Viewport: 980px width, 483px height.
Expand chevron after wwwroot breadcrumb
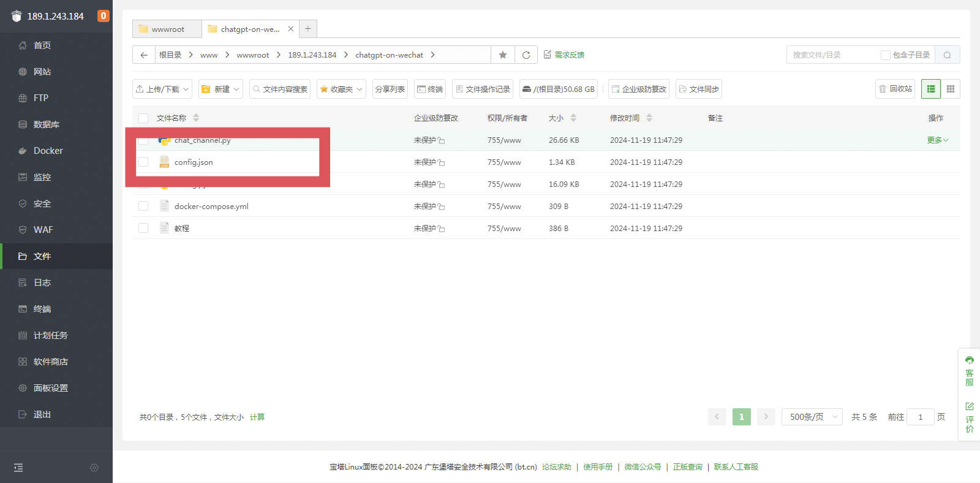coord(279,55)
